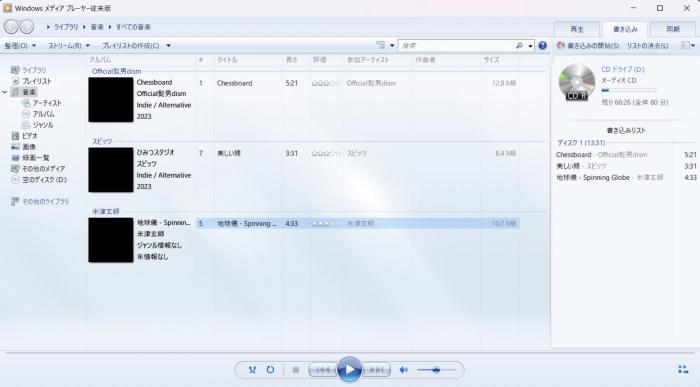Click the search magnifier icon
Image resolution: width=700 pixels, height=387 pixels.
(x=519, y=46)
